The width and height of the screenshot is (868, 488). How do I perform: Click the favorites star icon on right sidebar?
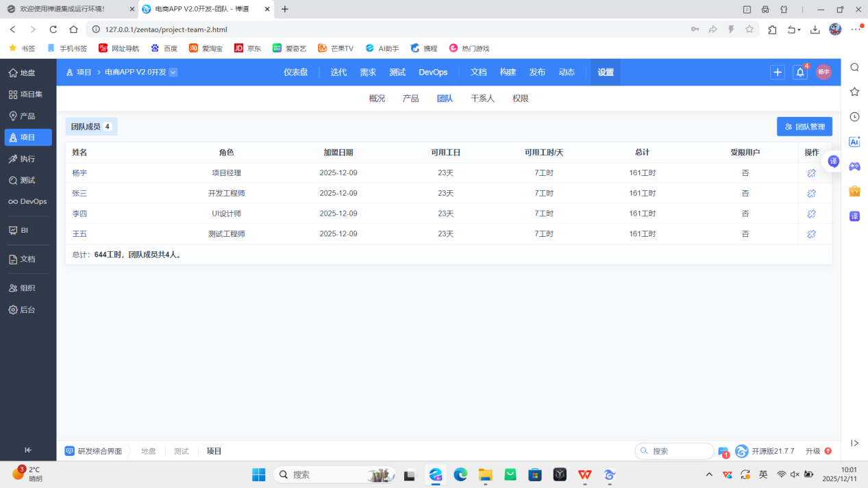[x=854, y=90]
